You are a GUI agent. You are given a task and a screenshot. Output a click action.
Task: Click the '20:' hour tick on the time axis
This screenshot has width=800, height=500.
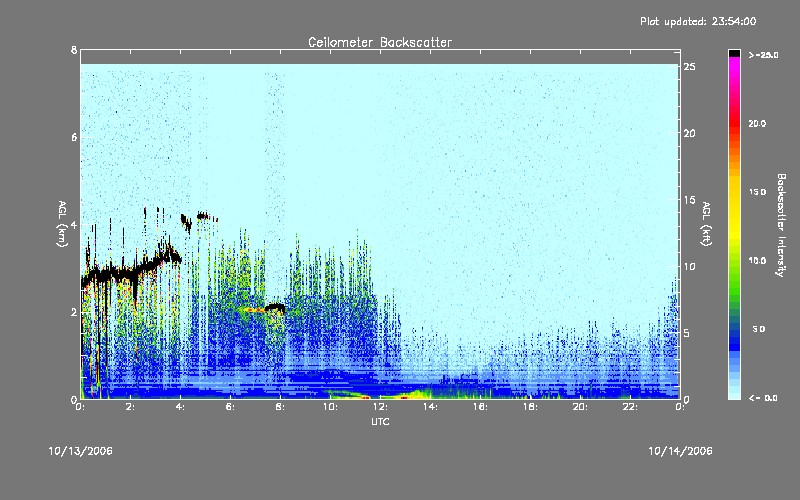point(581,407)
